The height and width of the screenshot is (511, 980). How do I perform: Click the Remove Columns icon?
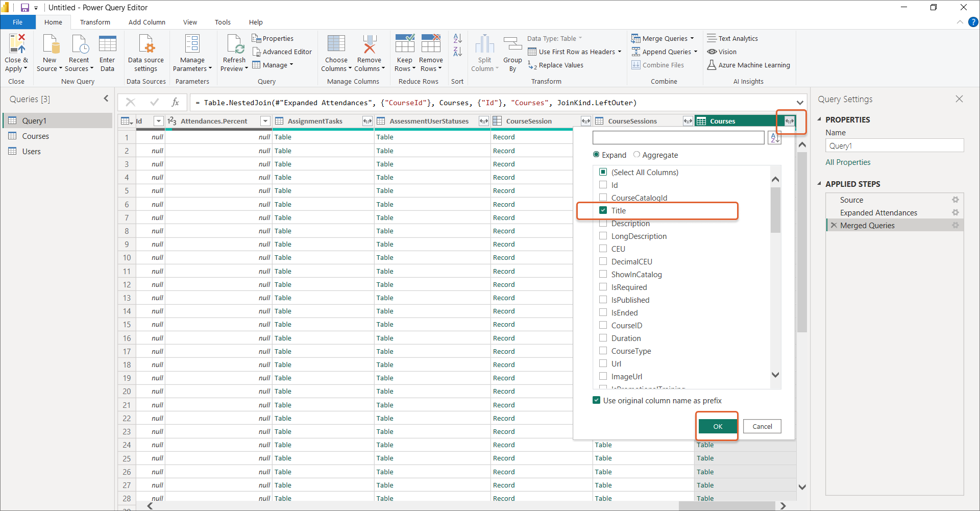click(x=369, y=45)
